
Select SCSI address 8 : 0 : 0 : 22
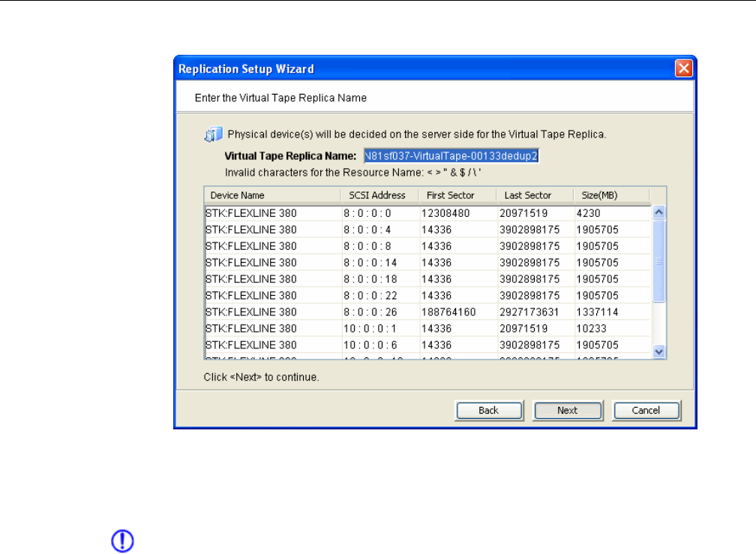(370, 295)
